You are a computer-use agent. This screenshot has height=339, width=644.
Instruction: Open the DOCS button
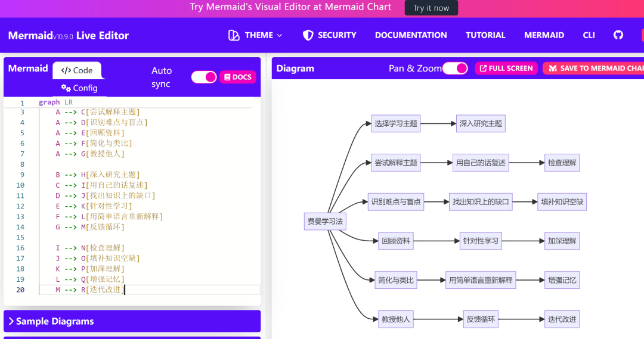tap(238, 77)
